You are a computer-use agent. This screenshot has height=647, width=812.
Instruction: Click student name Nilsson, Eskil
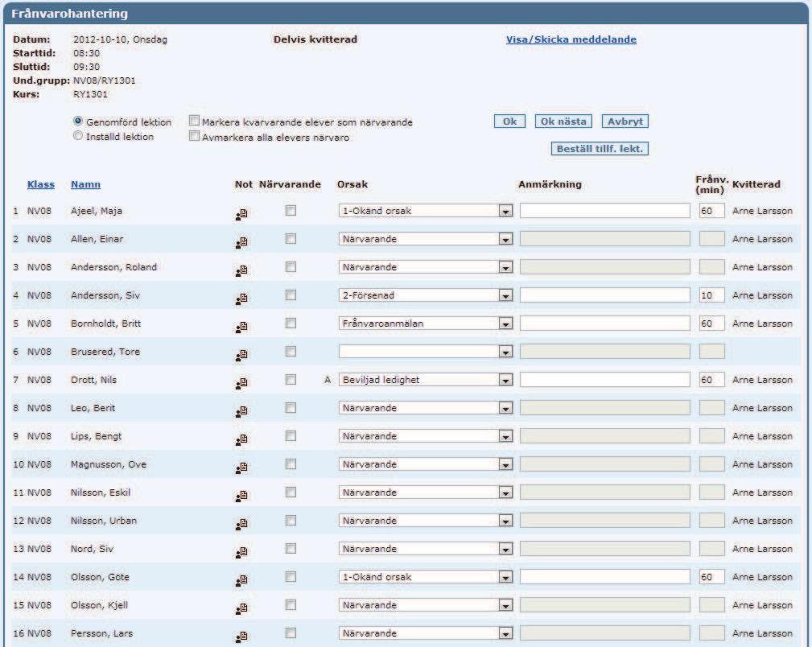(101, 492)
